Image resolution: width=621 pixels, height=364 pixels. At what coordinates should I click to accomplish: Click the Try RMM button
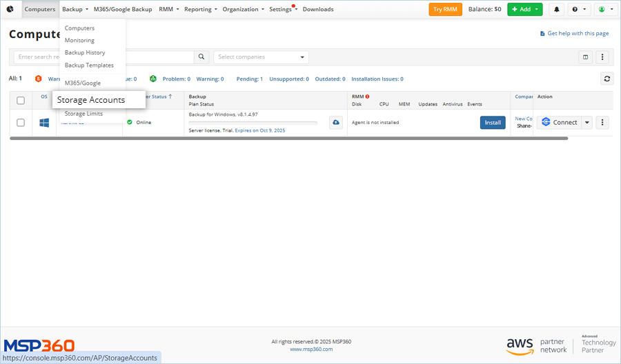(x=445, y=9)
